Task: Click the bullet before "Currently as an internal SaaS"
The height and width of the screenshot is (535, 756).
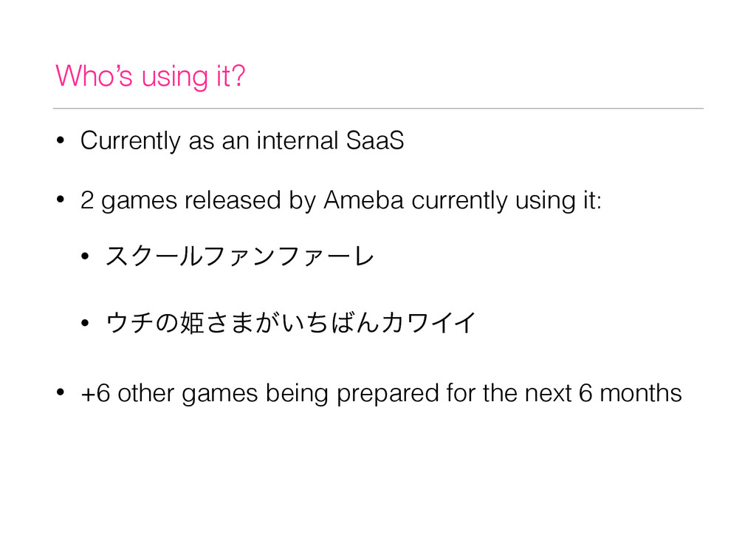Action: coord(61,141)
